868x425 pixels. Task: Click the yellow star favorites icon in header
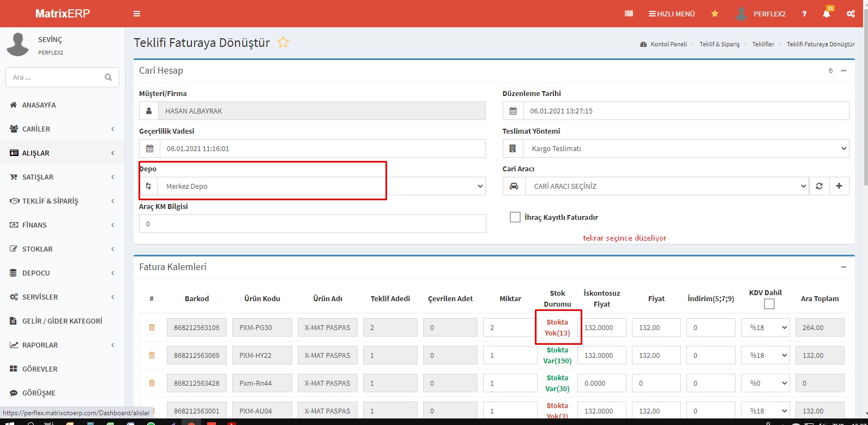[714, 14]
